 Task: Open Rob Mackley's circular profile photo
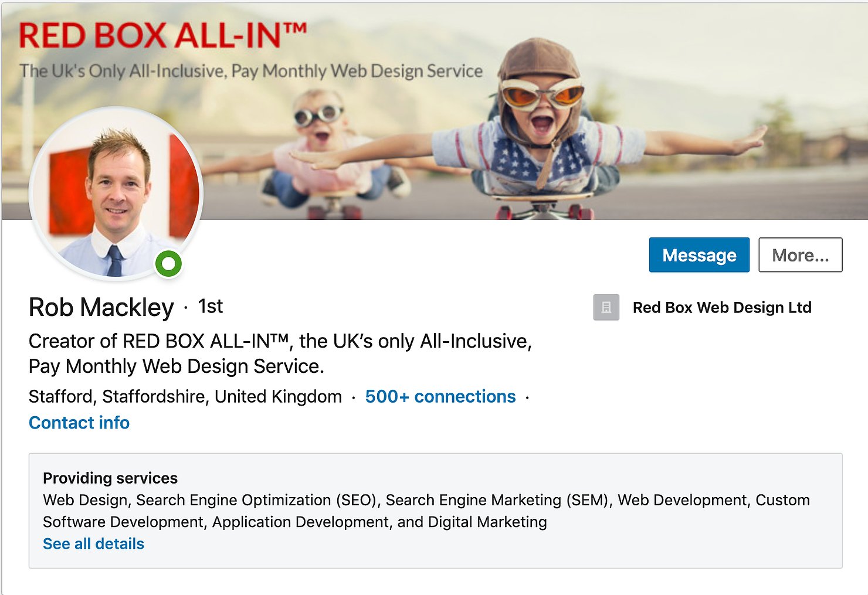pos(116,193)
